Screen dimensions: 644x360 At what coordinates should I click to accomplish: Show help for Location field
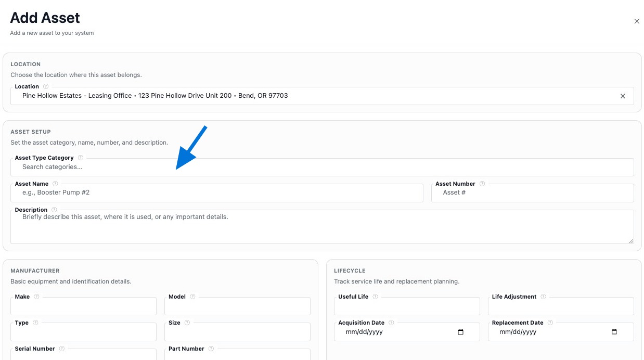46,86
